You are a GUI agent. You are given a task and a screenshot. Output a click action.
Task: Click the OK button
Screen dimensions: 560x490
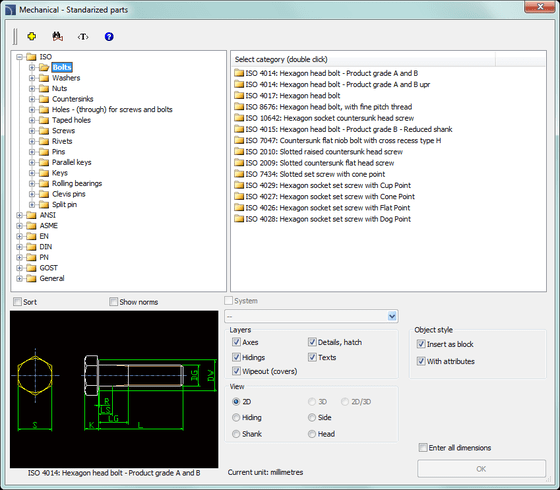pos(481,469)
